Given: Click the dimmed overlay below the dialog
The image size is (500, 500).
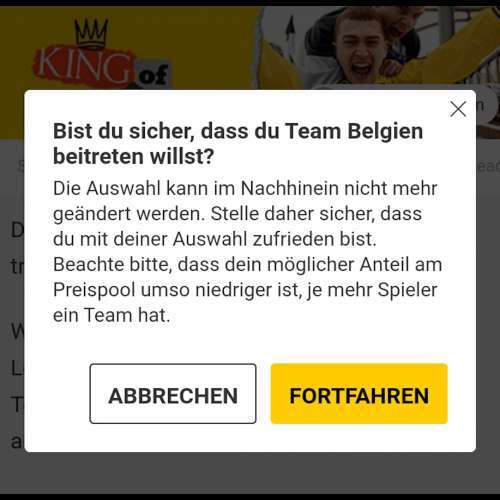Looking at the screenshot, I should click(250, 473).
